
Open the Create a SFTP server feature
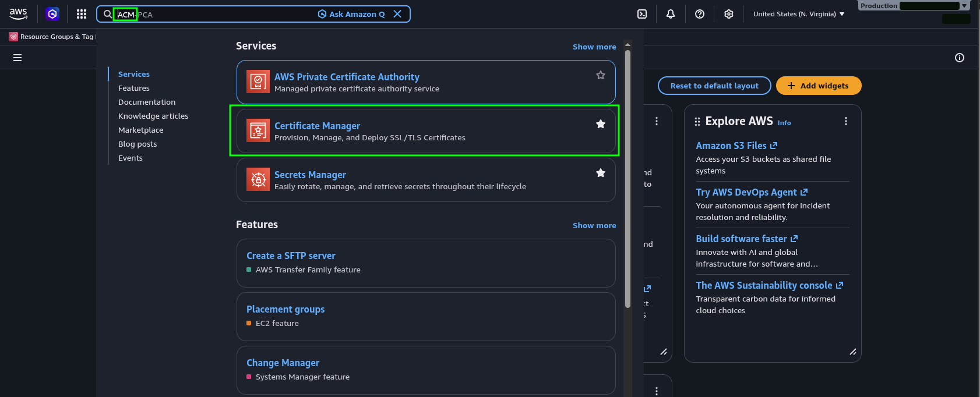291,256
